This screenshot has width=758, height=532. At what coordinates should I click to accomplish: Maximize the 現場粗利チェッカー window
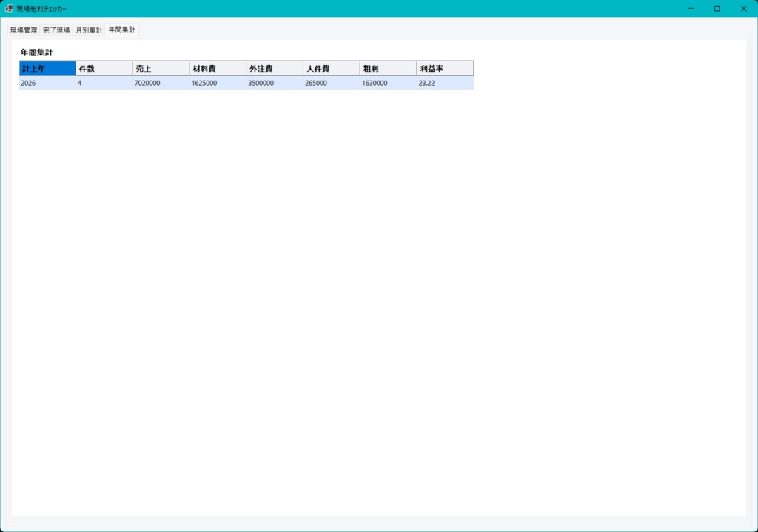[717, 9]
